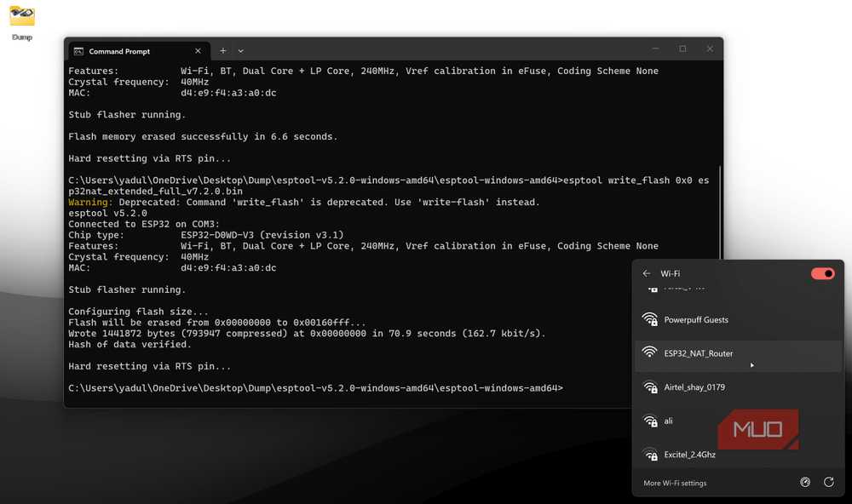Click 'Flash memory erased successfully' line

tap(203, 136)
